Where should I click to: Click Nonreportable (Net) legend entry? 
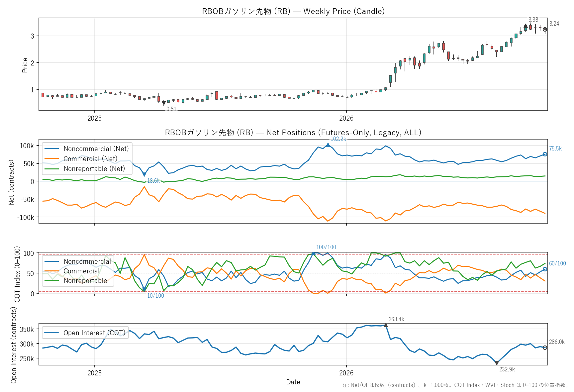(85, 169)
